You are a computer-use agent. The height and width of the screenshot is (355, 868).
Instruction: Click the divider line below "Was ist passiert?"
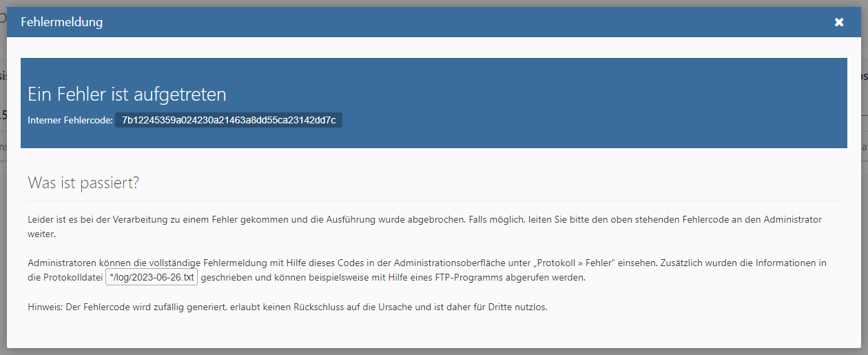[x=434, y=201]
